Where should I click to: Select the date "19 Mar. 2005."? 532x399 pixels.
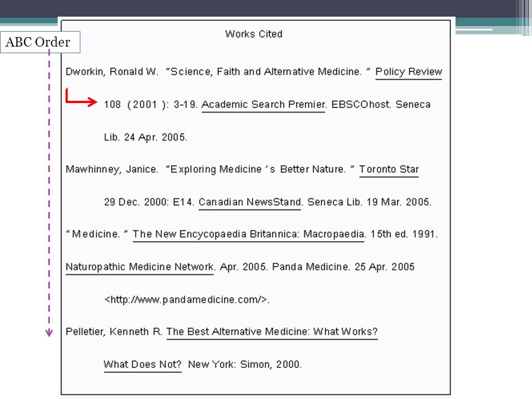[398, 202]
